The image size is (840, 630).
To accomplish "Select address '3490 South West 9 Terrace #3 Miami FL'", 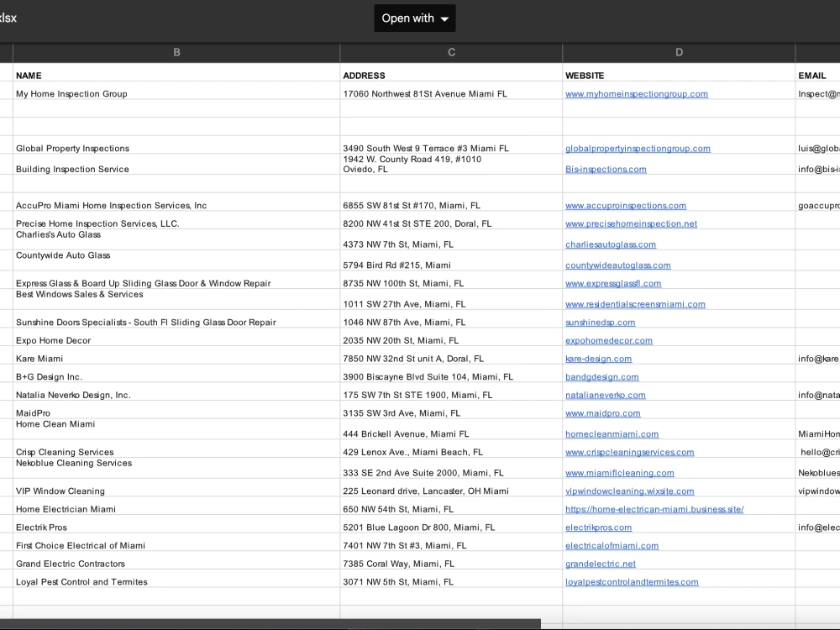I will click(451, 145).
